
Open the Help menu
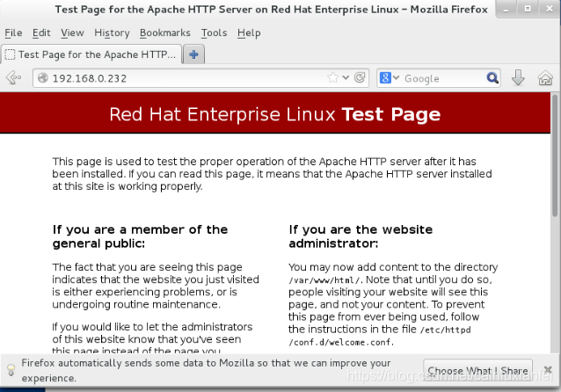(249, 33)
